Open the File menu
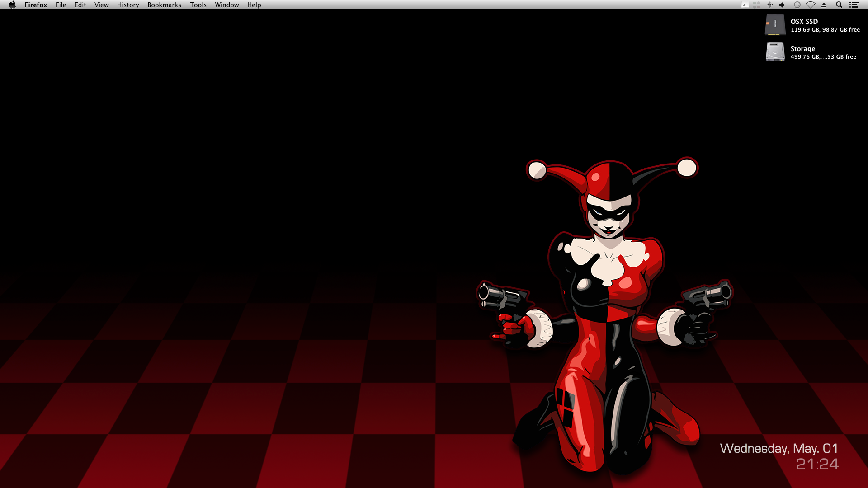Viewport: 868px width, 488px height. click(x=61, y=5)
